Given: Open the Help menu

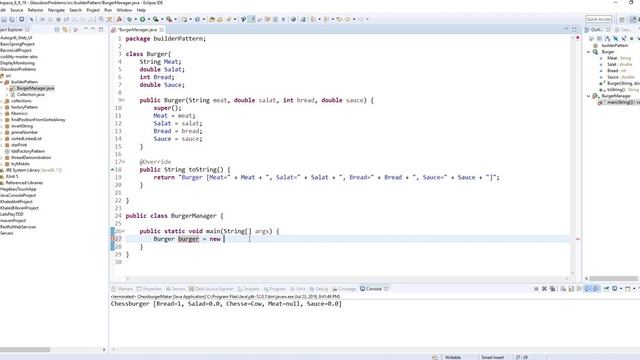Looking at the screenshot, I should pos(141,10).
